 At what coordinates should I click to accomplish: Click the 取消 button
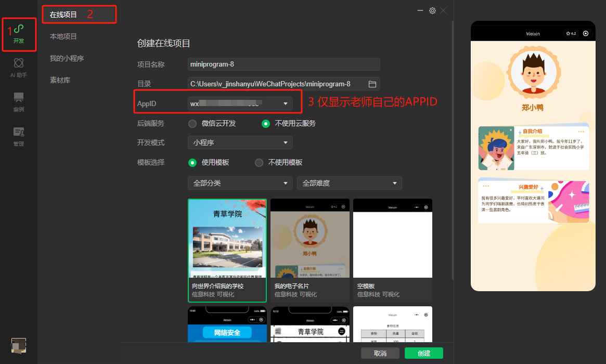380,353
